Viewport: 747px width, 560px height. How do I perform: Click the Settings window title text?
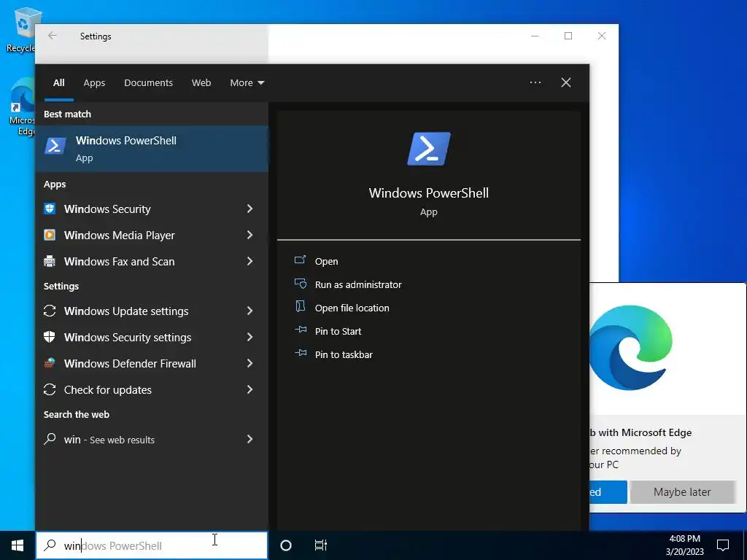(96, 36)
